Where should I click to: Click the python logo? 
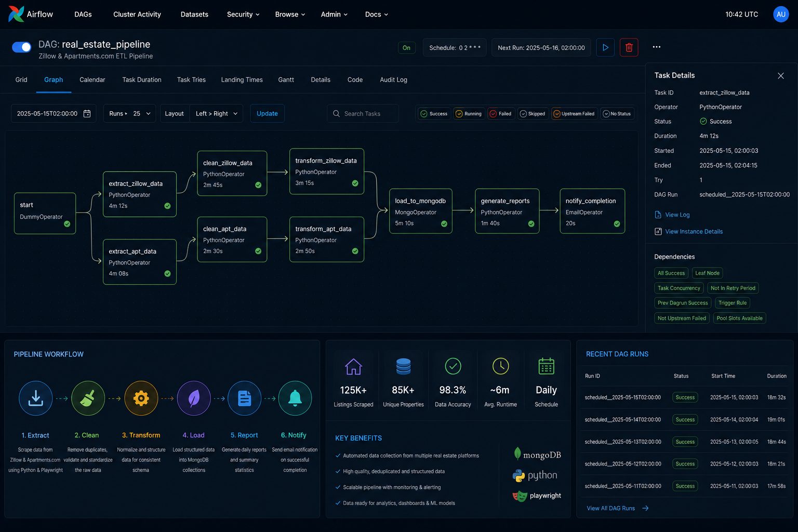[535, 475]
